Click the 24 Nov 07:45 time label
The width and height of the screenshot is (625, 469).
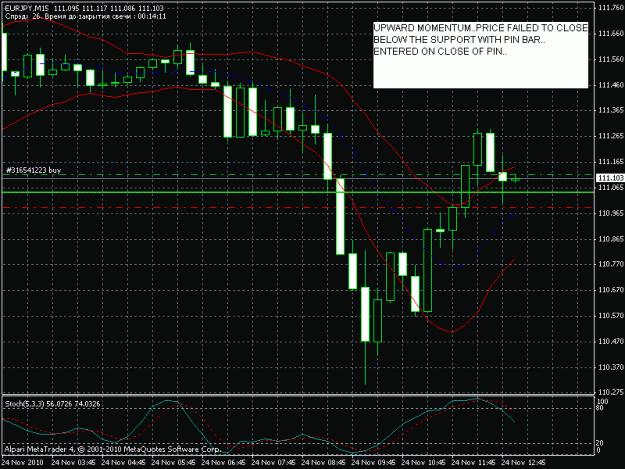coord(273,463)
